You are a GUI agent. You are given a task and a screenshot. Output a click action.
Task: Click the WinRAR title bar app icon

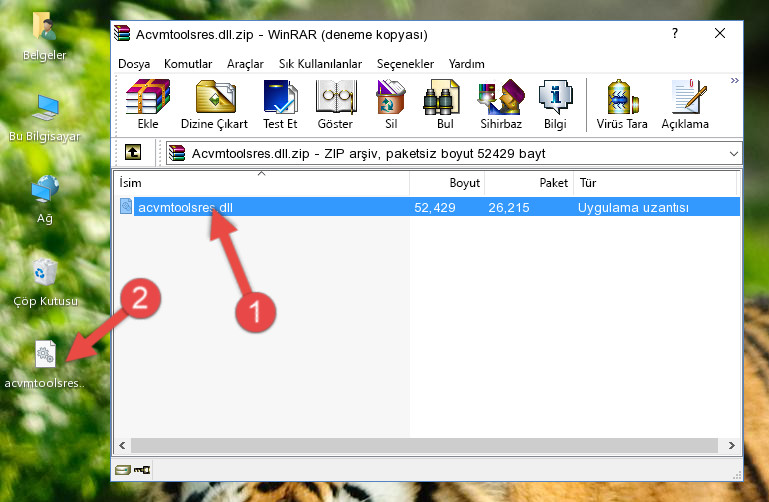(122, 33)
